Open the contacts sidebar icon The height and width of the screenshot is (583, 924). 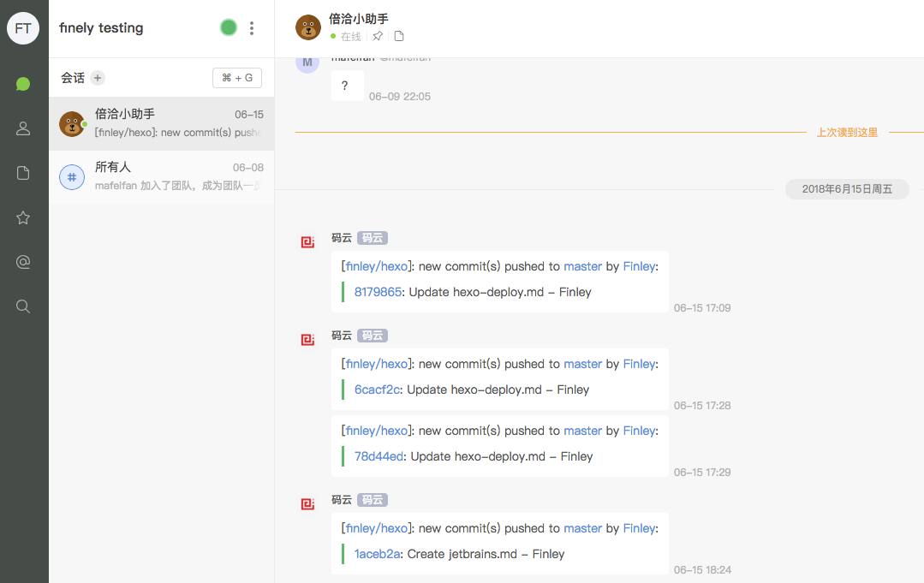pos(23,128)
